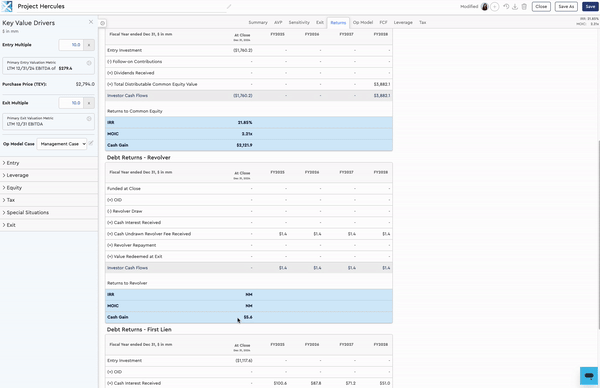Image resolution: width=600 pixels, height=388 pixels.
Task: Click the Purchase Price (TEV) value $2,794.0
Action: click(x=85, y=84)
